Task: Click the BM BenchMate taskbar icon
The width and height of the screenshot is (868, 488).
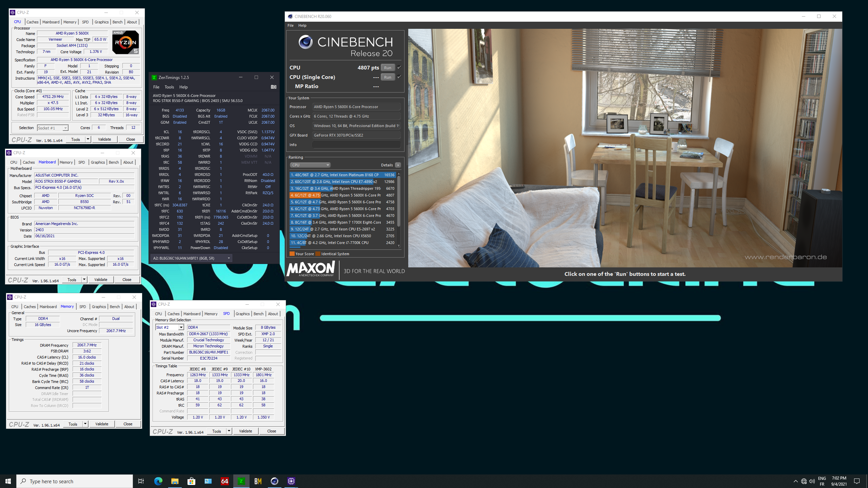Action: pyautogui.click(x=258, y=481)
